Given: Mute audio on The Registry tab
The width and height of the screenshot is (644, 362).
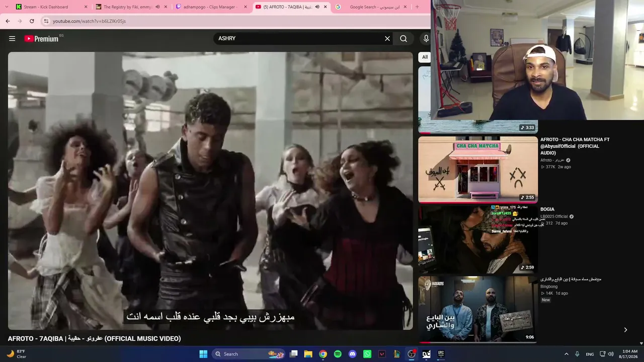Looking at the screenshot, I should click(x=157, y=7).
